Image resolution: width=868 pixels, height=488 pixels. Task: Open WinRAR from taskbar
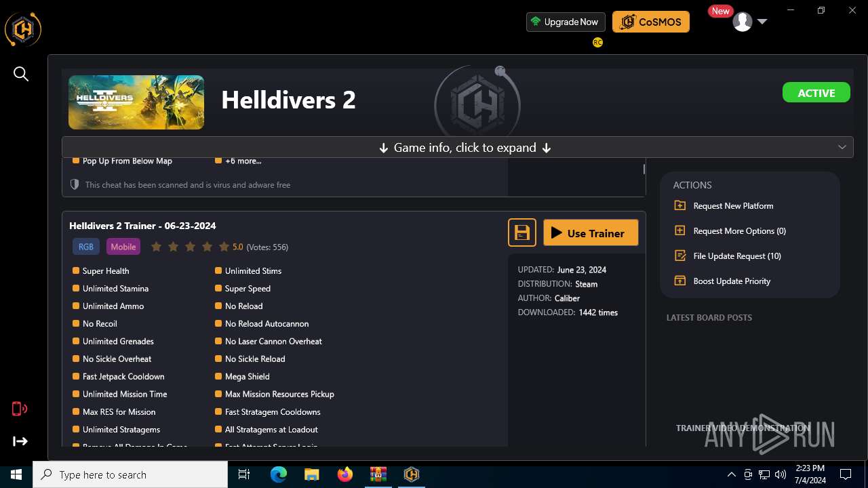coord(378,474)
